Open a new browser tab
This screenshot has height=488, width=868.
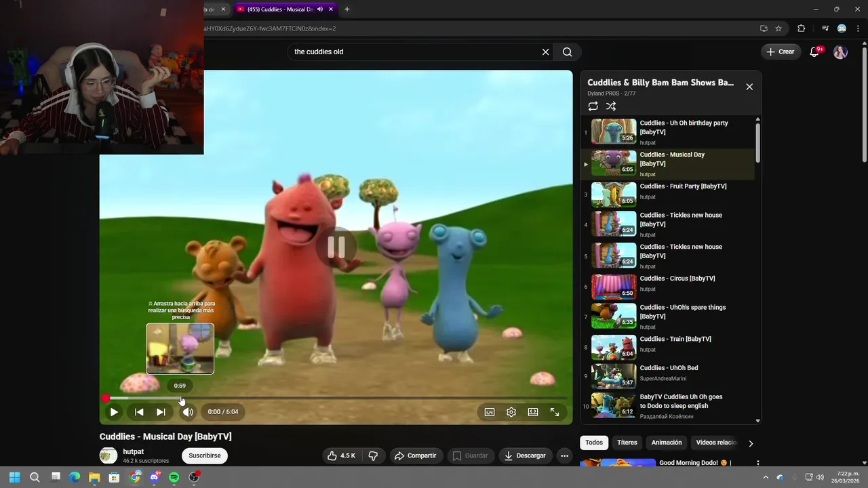pos(347,9)
